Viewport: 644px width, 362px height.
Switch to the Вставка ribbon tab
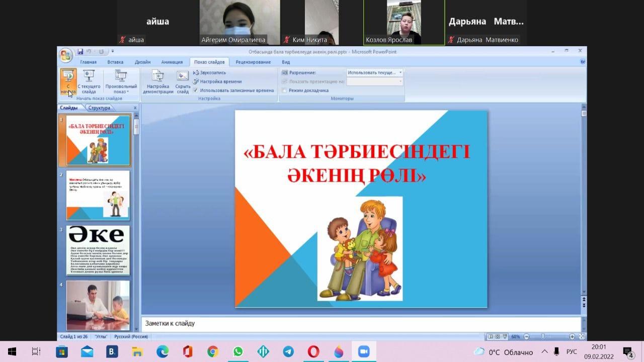(x=115, y=62)
